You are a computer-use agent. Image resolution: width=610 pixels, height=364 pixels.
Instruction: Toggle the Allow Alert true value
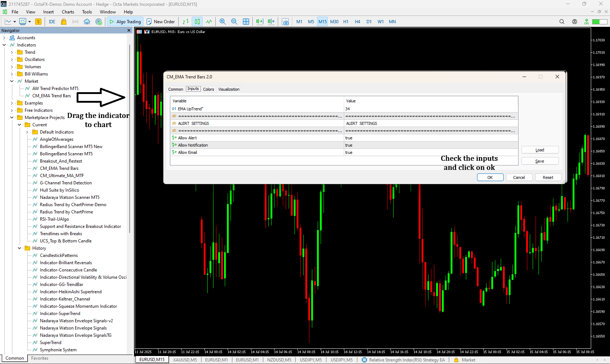pos(431,138)
